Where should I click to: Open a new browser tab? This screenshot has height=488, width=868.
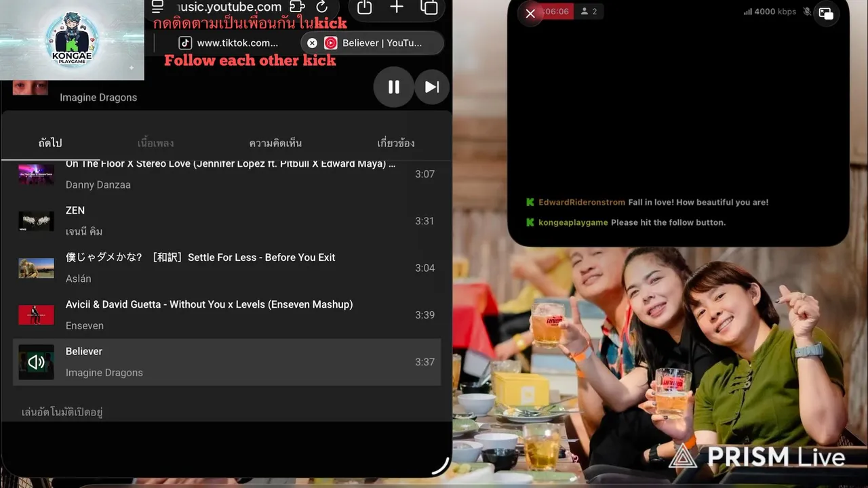point(397,7)
